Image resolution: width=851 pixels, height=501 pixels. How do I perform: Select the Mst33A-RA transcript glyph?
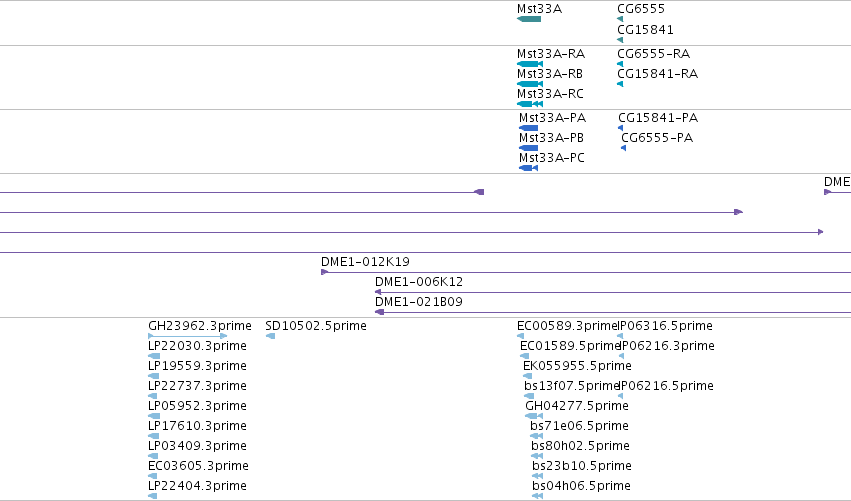pyautogui.click(x=530, y=64)
